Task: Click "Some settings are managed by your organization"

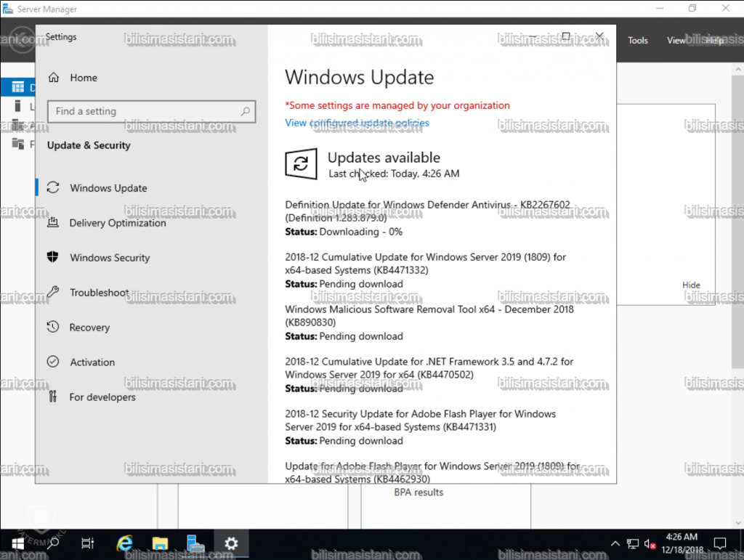Action: coord(397,105)
